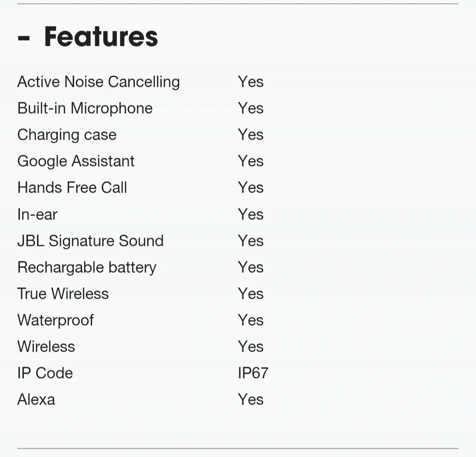Select JBL Signature Sound label
The height and width of the screenshot is (457, 476).
pyautogui.click(x=90, y=241)
